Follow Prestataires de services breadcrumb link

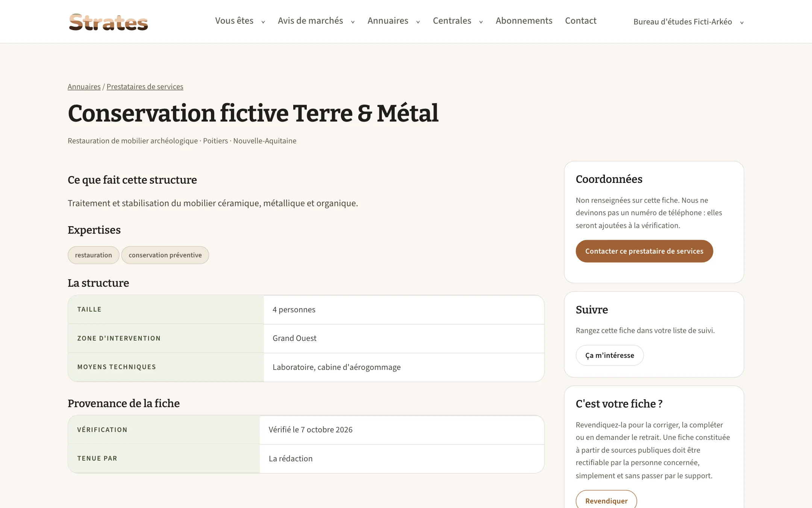coord(145,87)
